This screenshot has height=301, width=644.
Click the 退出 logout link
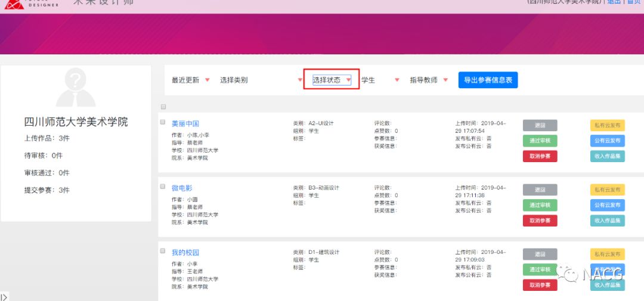click(x=614, y=2)
